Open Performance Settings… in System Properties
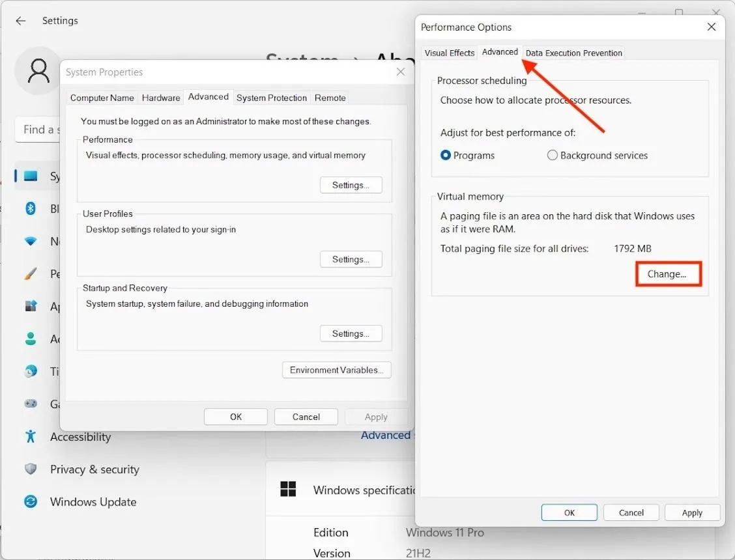 (351, 185)
